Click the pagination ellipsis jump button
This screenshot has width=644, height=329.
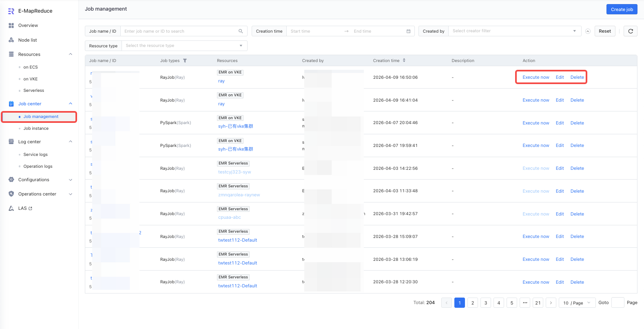coord(525,303)
